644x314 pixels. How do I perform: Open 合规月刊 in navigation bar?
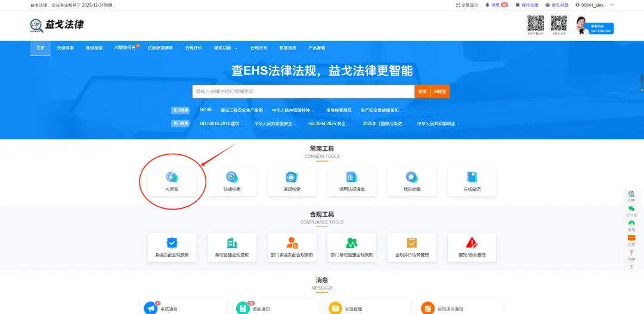pyautogui.click(x=259, y=48)
